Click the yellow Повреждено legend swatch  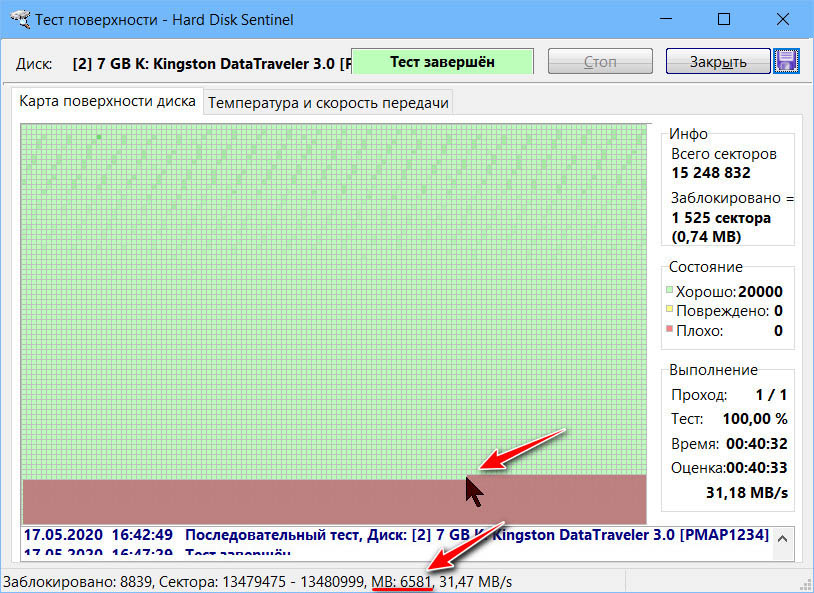(x=670, y=309)
